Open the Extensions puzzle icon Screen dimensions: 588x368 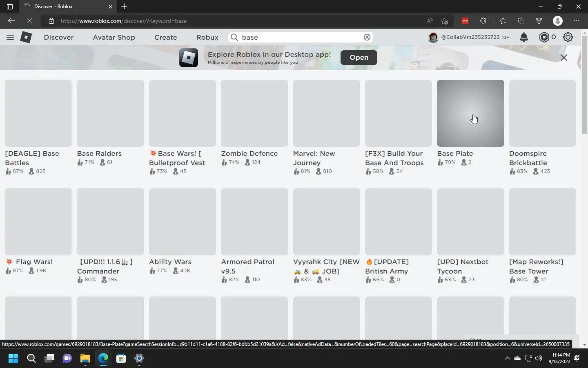483,21
